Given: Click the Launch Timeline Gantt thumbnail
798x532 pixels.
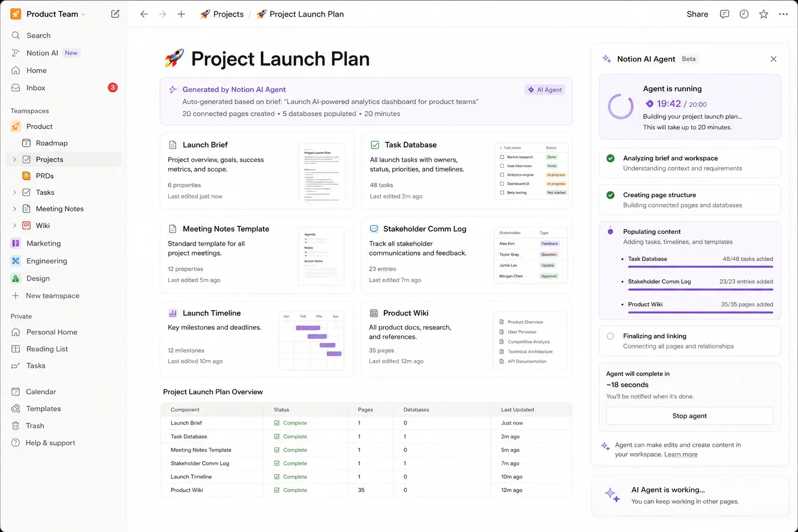Looking at the screenshot, I should pos(312,340).
